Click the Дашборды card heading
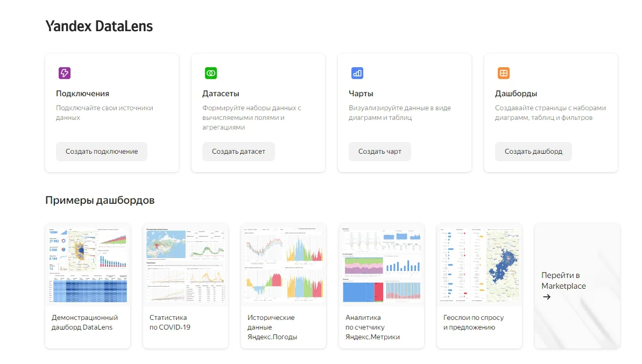 coord(516,93)
